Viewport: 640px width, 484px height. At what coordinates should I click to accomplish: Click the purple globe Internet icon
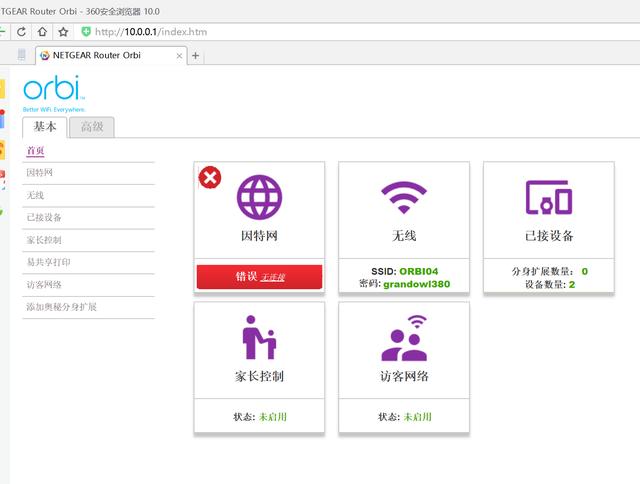(259, 196)
